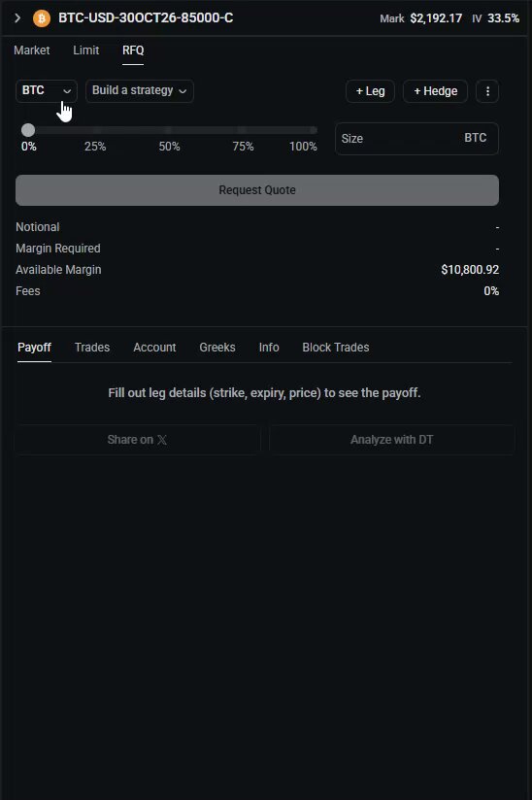Add a leg with + Leg button
Image resolution: width=532 pixels, height=800 pixels.
pyautogui.click(x=370, y=91)
